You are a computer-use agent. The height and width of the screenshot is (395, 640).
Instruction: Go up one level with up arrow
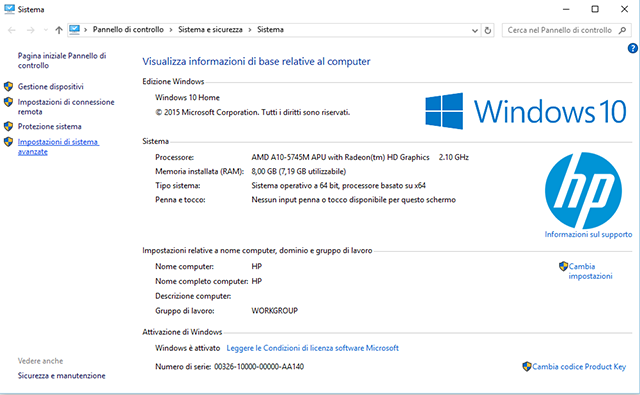(x=59, y=30)
